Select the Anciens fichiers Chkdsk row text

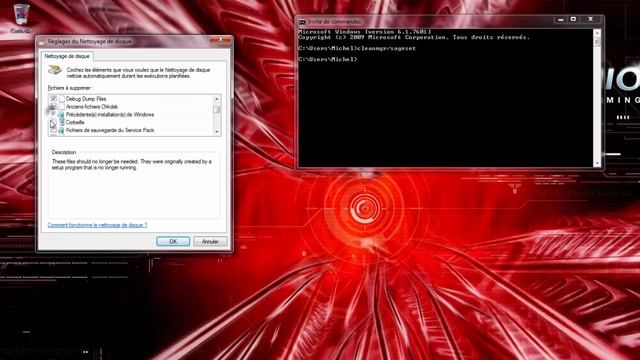[x=92, y=107]
